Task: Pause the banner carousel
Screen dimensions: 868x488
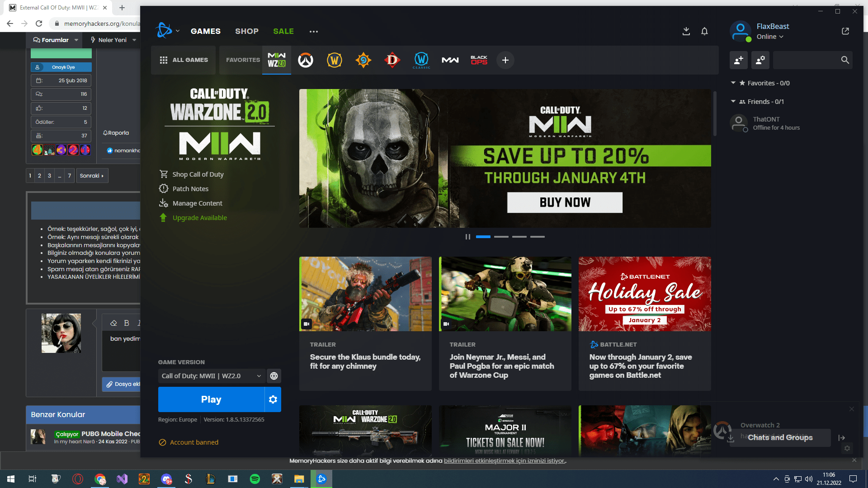Action: coord(468,237)
